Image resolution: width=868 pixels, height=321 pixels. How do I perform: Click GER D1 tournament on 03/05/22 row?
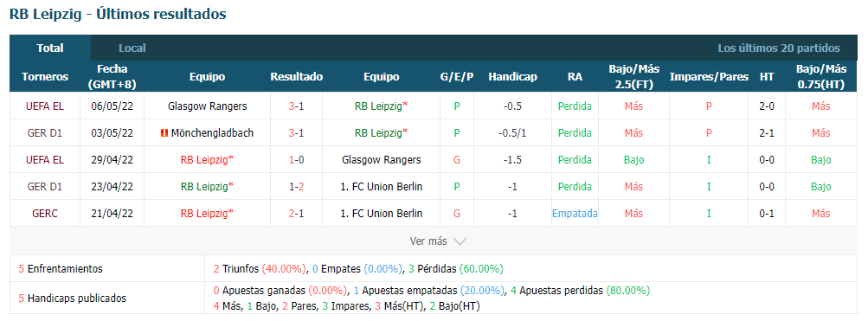tap(45, 133)
